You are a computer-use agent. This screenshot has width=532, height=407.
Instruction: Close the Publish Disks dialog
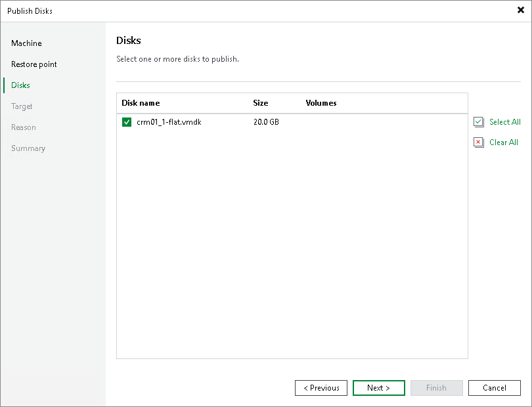[x=519, y=10]
